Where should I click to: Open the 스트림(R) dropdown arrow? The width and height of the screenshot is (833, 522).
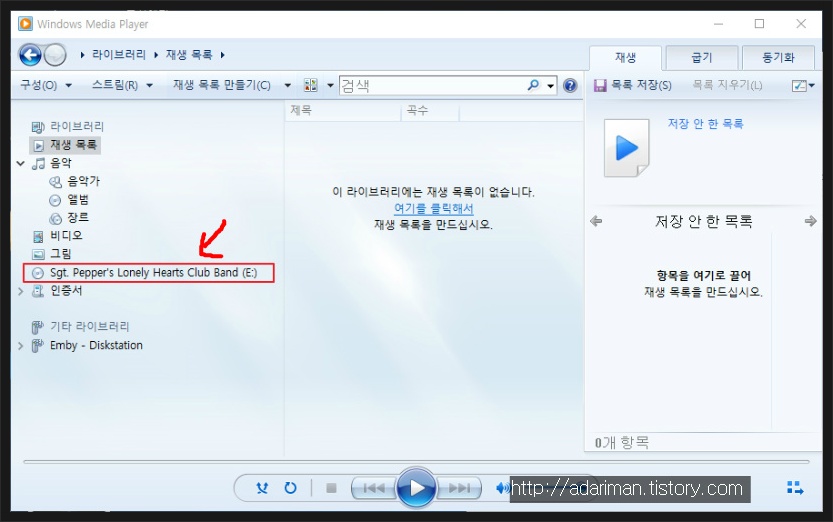[149, 85]
